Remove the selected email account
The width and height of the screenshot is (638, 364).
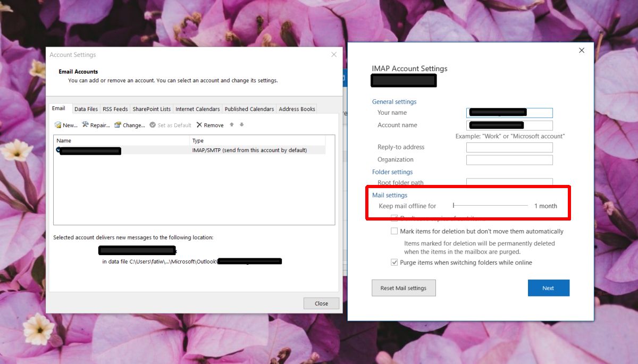click(210, 125)
